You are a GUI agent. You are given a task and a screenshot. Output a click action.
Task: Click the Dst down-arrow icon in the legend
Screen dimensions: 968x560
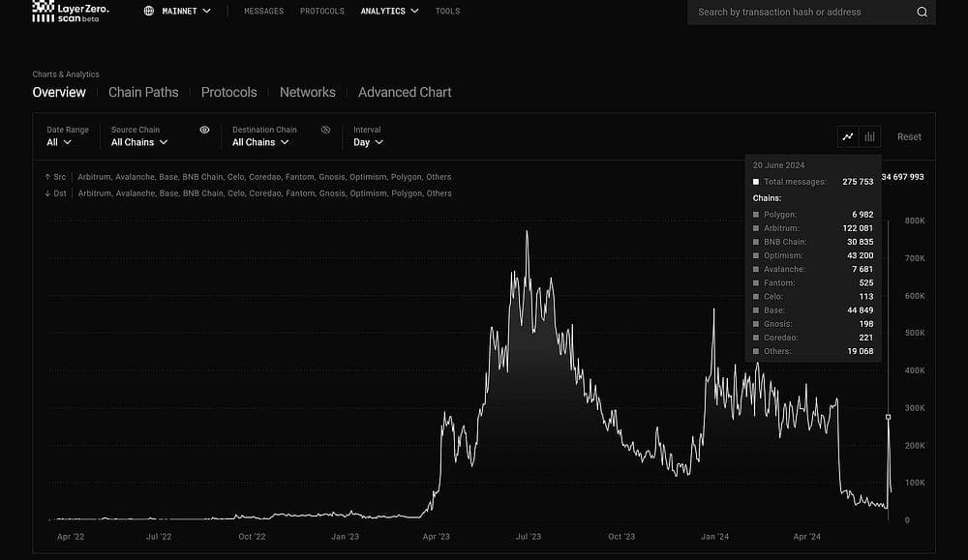(47, 193)
